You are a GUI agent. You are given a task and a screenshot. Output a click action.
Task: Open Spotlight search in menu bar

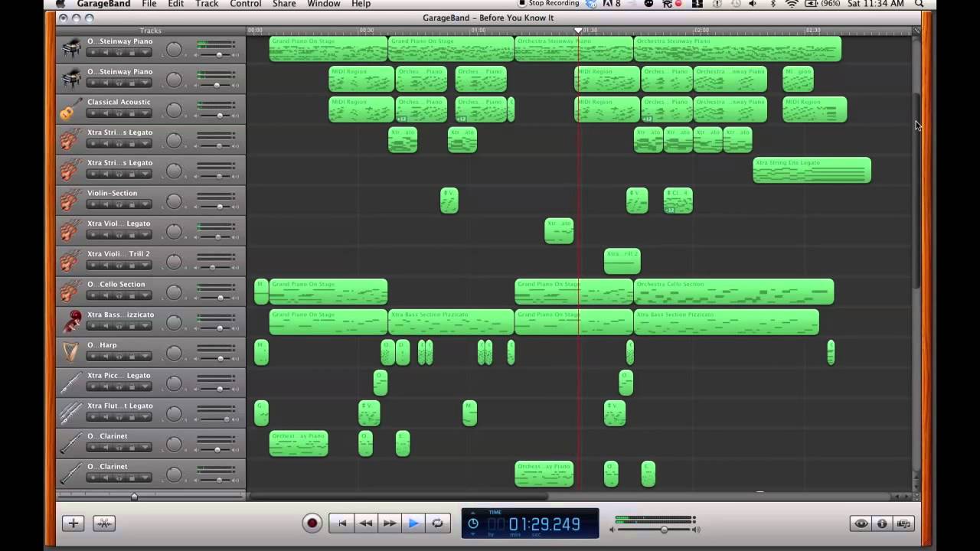point(920,4)
